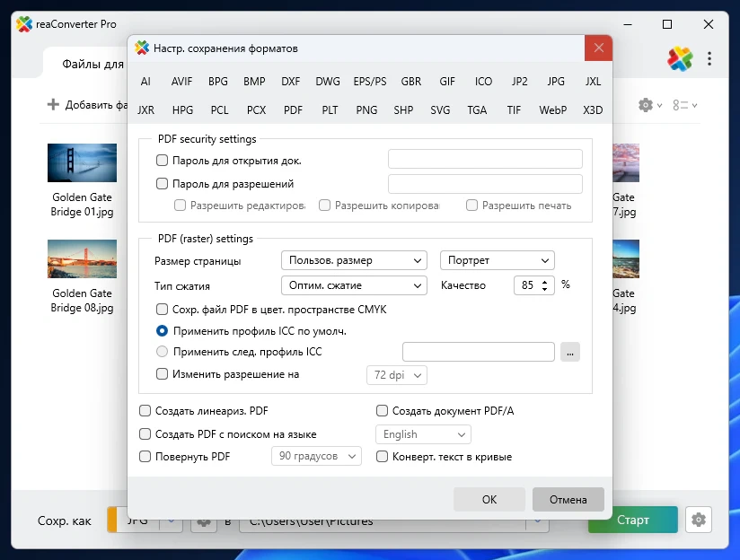The width and height of the screenshot is (740, 560).
Task: Select Golden Gate Bridge 08.jpg thumbnail
Action: (82, 258)
